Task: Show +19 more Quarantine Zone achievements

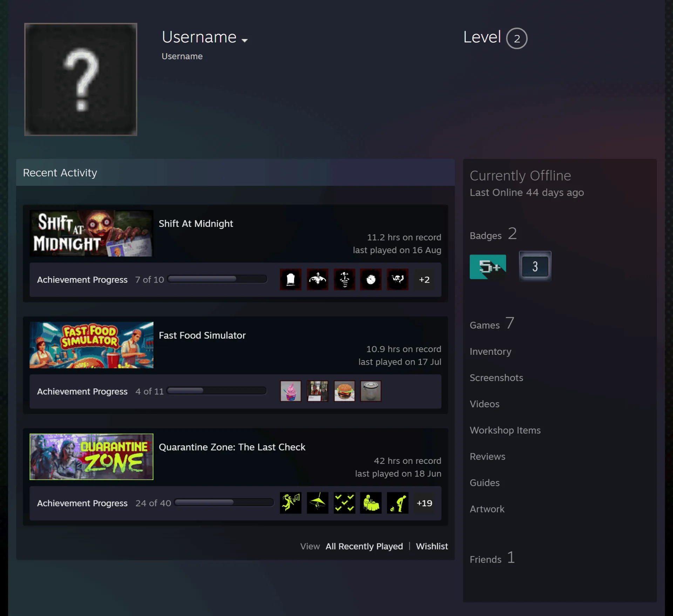Action: click(x=424, y=503)
